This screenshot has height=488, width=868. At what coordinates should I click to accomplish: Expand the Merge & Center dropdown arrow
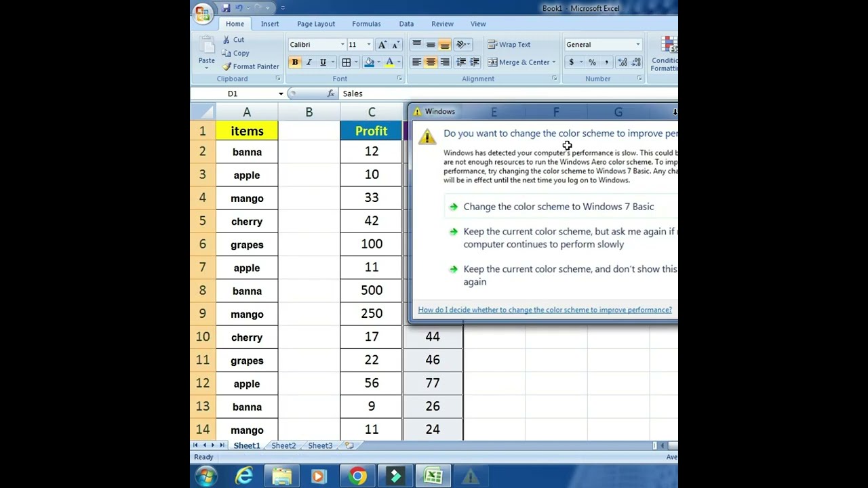553,62
